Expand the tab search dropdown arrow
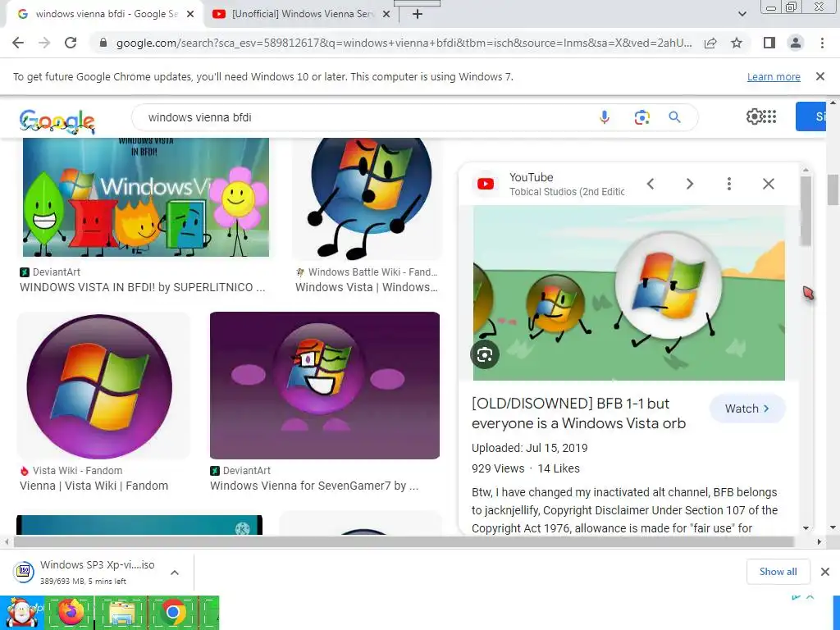The height and width of the screenshot is (630, 840). point(742,14)
